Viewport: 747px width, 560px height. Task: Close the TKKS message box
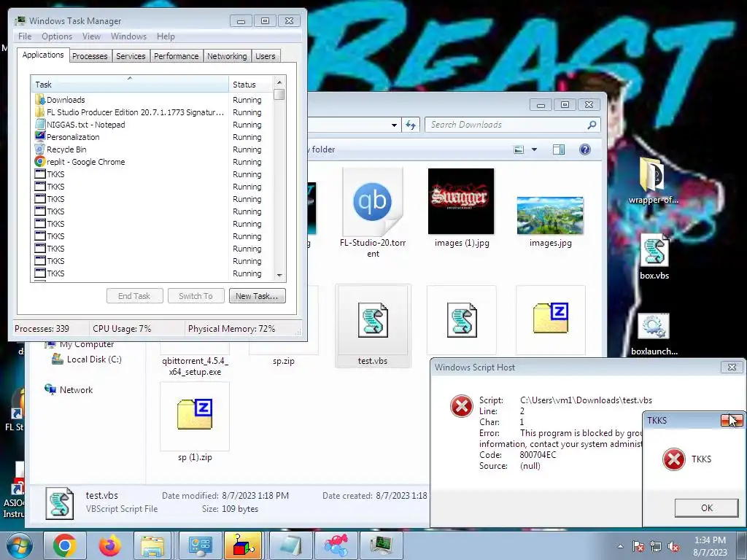(x=731, y=421)
